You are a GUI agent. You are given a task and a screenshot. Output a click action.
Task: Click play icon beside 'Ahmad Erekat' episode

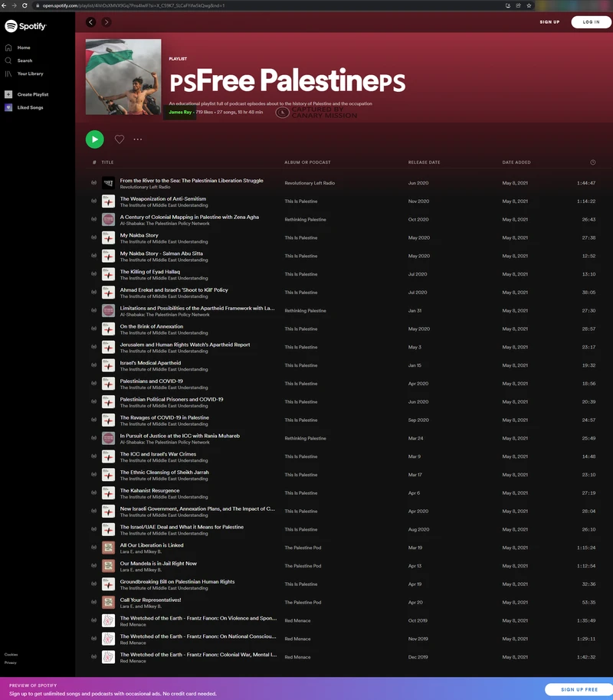coord(93,293)
